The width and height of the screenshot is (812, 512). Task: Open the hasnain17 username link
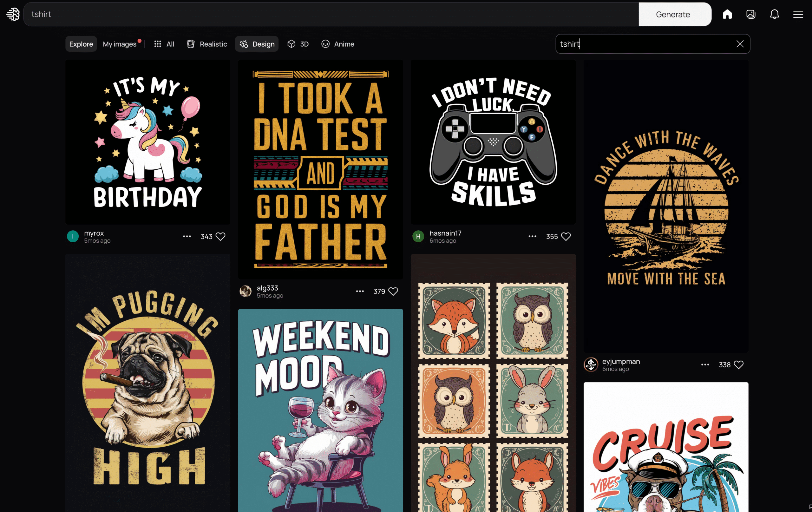445,233
